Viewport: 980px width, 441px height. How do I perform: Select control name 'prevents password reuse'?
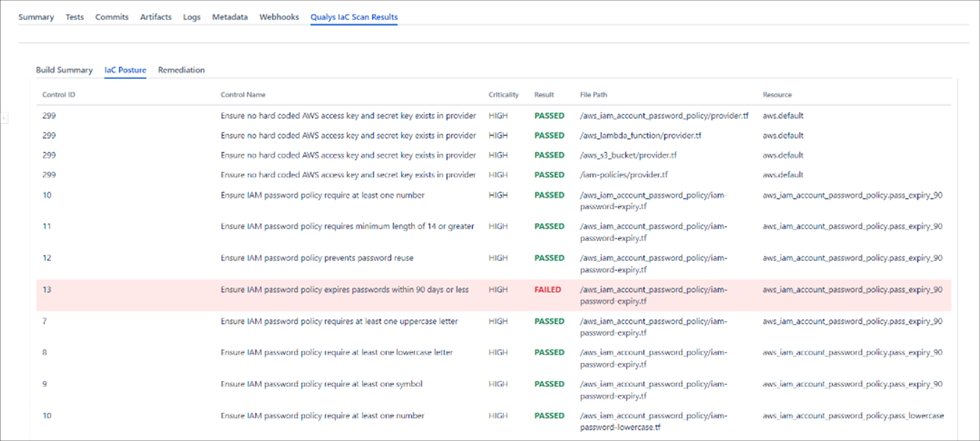click(x=317, y=258)
